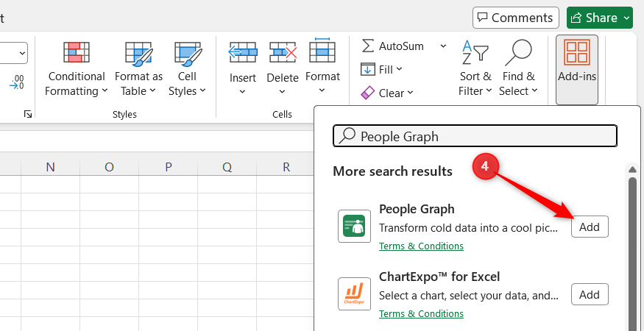
Task: Add the People Graph add-in
Action: point(590,227)
